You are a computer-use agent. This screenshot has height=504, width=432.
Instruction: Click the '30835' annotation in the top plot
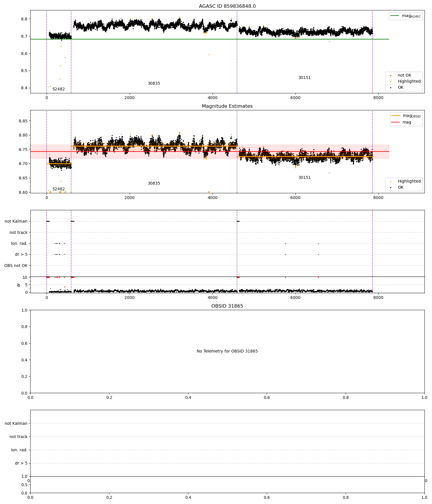click(x=154, y=84)
